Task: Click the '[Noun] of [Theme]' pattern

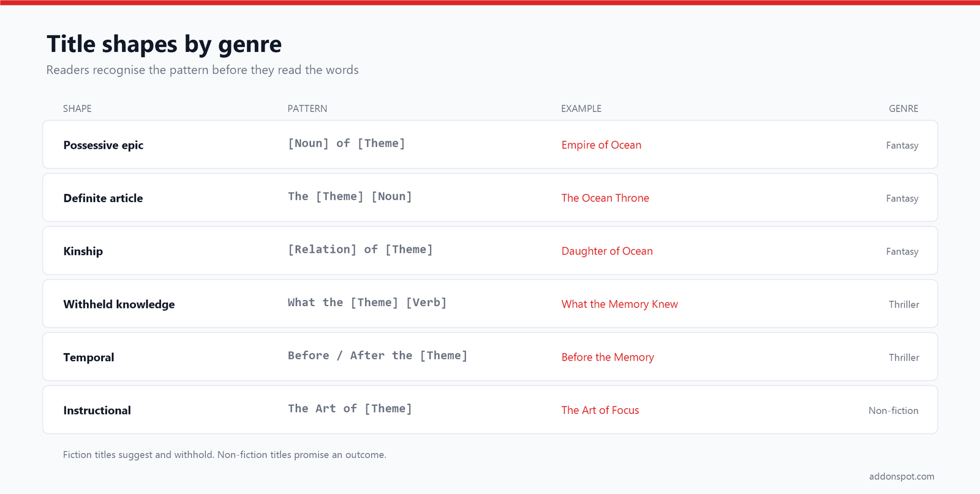Action: [x=347, y=143]
